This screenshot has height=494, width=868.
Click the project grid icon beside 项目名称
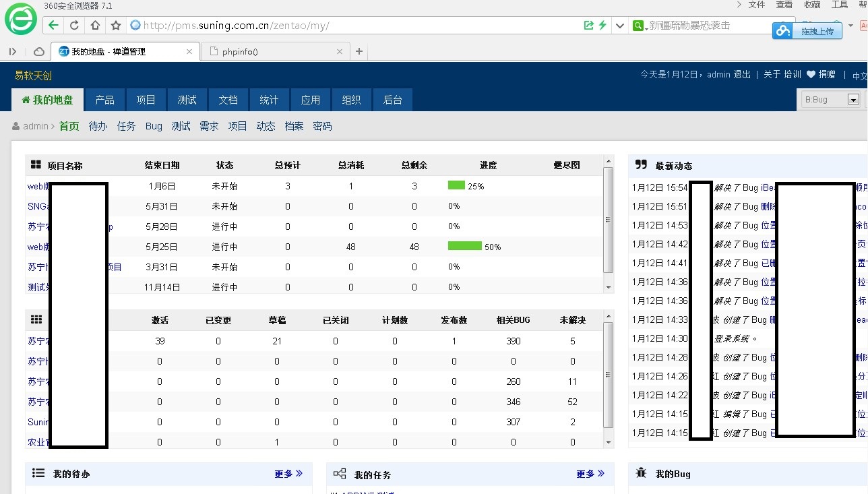coord(36,164)
